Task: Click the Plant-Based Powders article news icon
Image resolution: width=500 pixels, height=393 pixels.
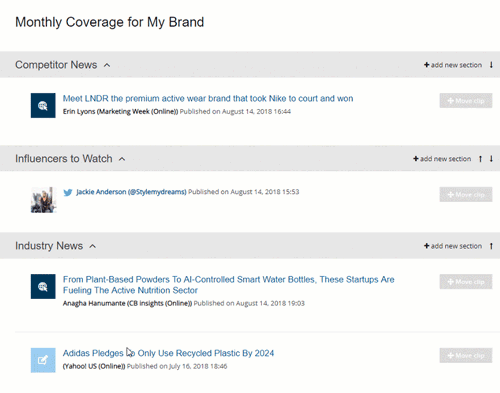Action: pyautogui.click(x=43, y=286)
